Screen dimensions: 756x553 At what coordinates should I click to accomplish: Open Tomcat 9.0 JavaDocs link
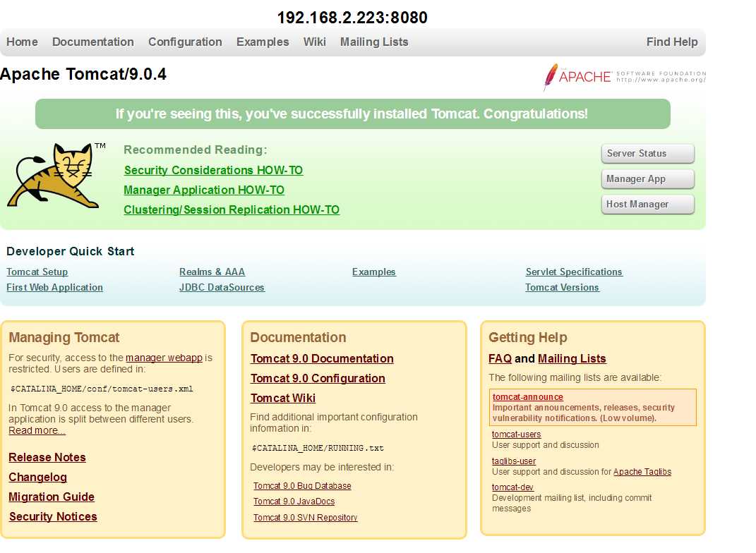[x=294, y=502]
